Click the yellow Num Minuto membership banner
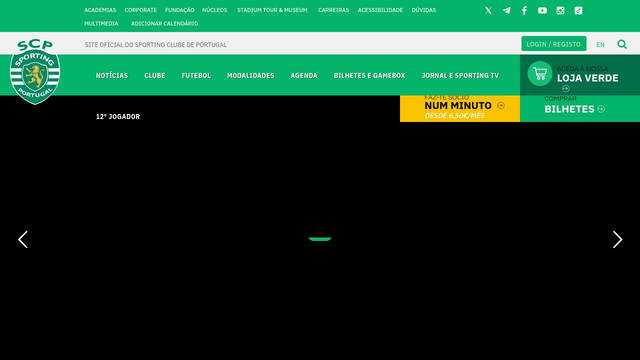This screenshot has height=360, width=640. [x=460, y=109]
